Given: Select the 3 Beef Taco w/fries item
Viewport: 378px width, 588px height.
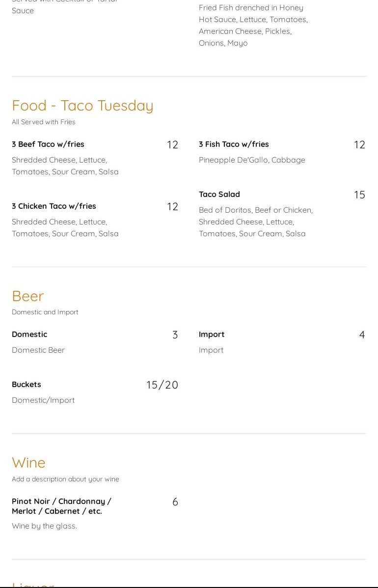Looking at the screenshot, I should (x=48, y=144).
